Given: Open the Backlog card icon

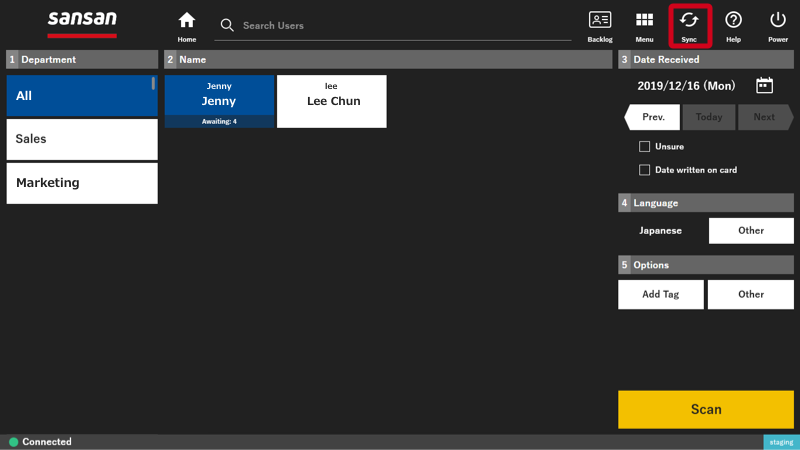Looking at the screenshot, I should tap(600, 20).
